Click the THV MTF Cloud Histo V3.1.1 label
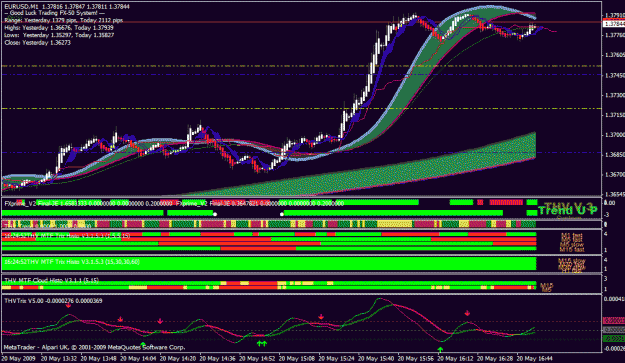Viewport: 625px width, 363px height. [52, 281]
